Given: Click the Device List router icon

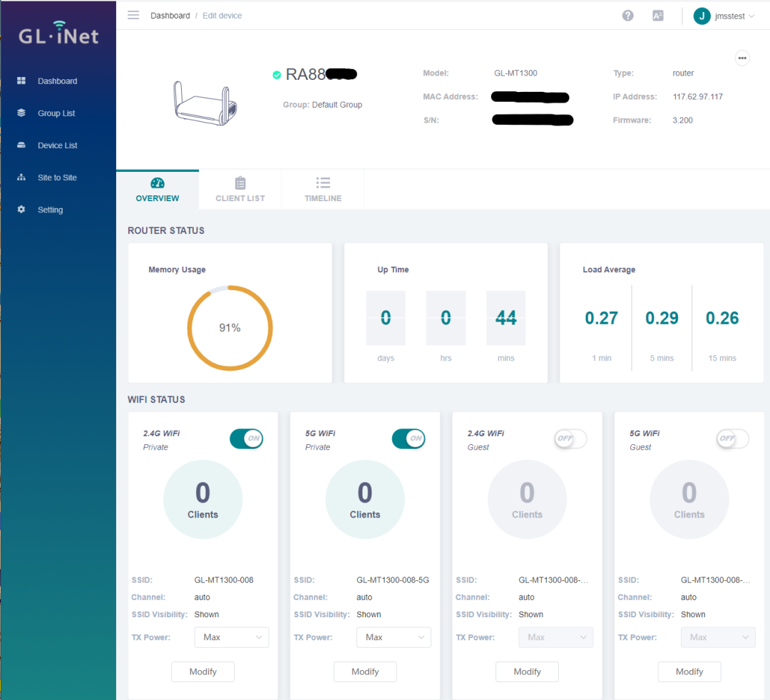Looking at the screenshot, I should click(21, 145).
